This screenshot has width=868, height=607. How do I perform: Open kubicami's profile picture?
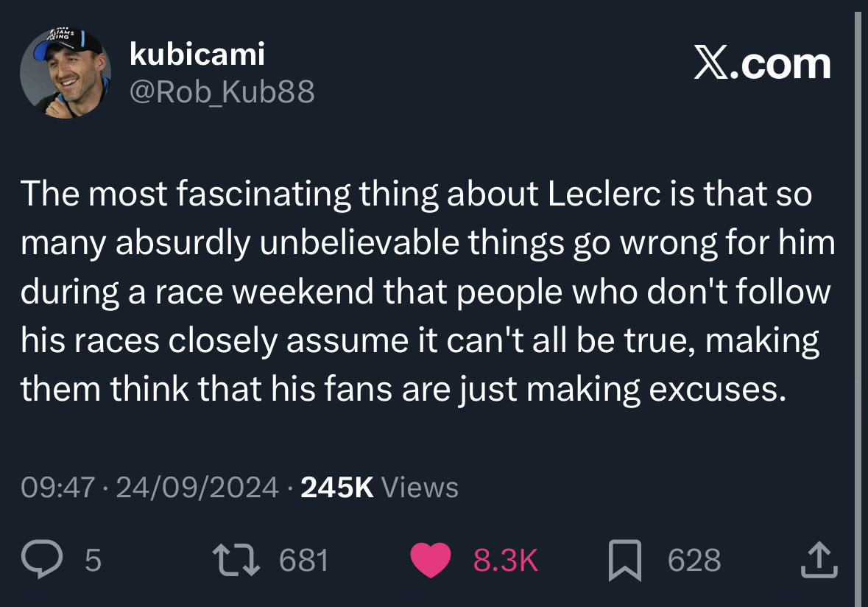66,73
